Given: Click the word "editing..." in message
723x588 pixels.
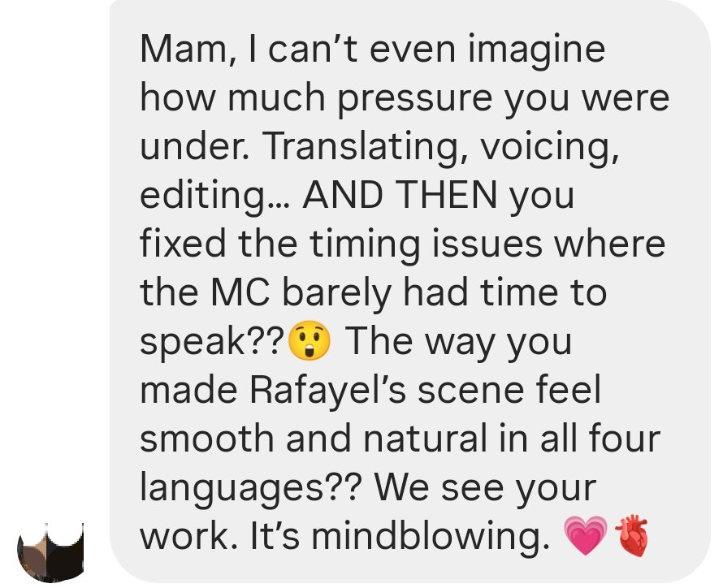Looking at the screenshot, I should pos(214,196).
